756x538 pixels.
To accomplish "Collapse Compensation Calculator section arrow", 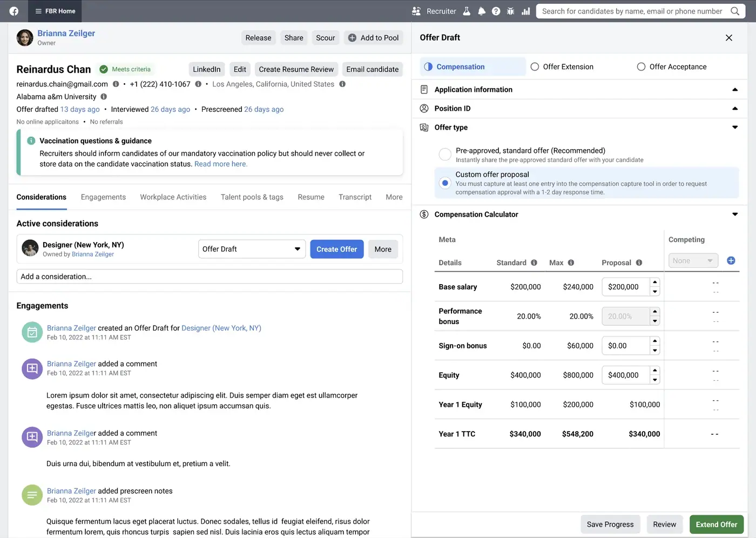I will (x=735, y=214).
